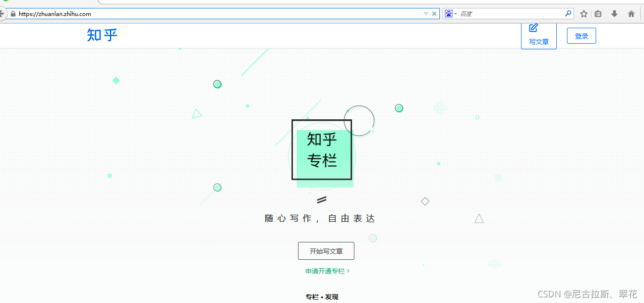Open the URL history dropdown triangle
644x303 pixels.
[426, 14]
